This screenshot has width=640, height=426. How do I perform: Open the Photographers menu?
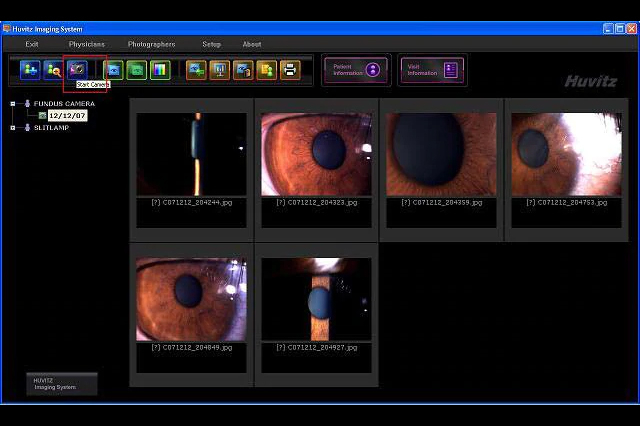click(151, 44)
